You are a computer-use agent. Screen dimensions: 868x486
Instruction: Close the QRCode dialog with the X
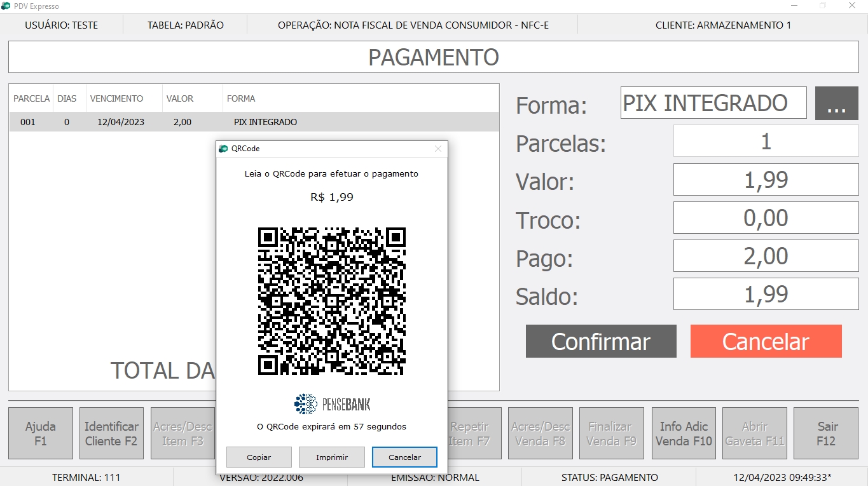437,149
